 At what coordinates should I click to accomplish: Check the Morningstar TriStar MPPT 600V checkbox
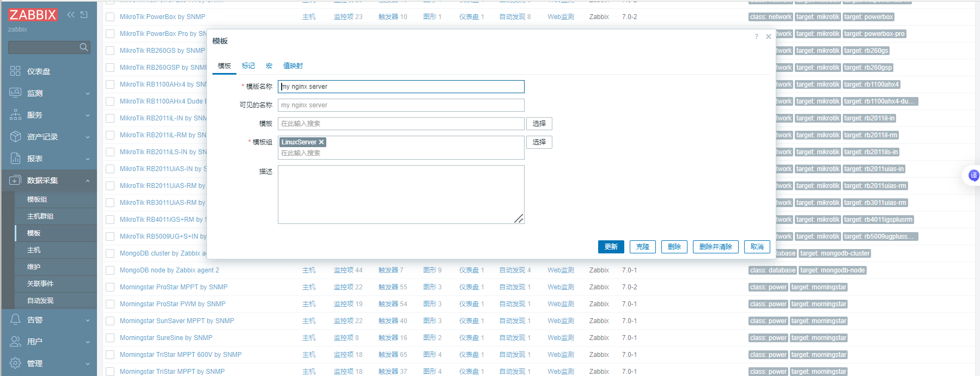pos(110,355)
